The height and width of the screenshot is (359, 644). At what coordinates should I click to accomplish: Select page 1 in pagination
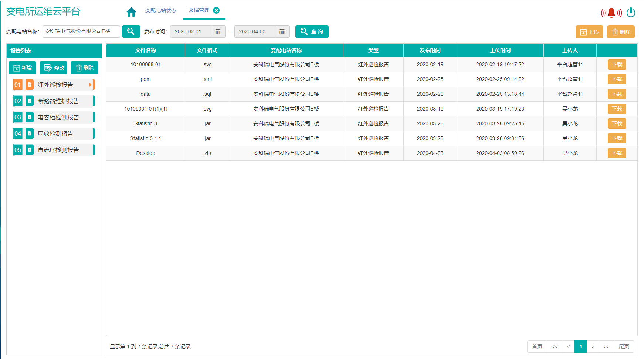point(581,346)
